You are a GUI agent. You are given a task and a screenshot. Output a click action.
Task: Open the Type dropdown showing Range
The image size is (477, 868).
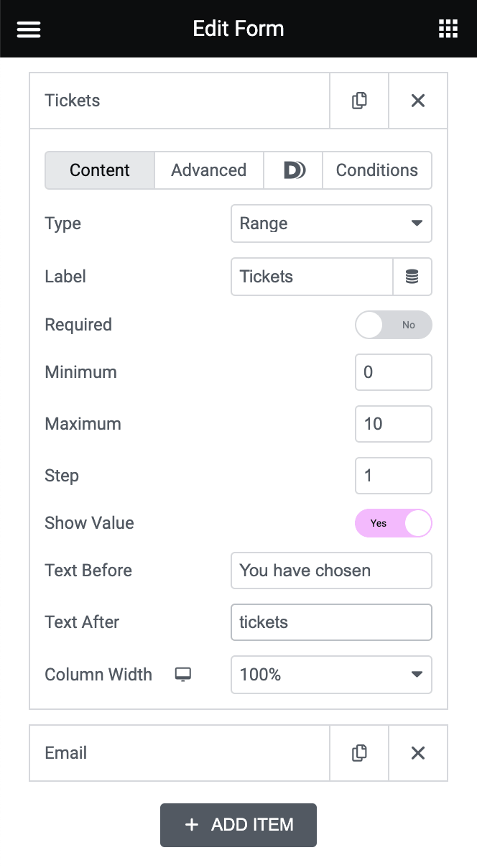pos(331,223)
